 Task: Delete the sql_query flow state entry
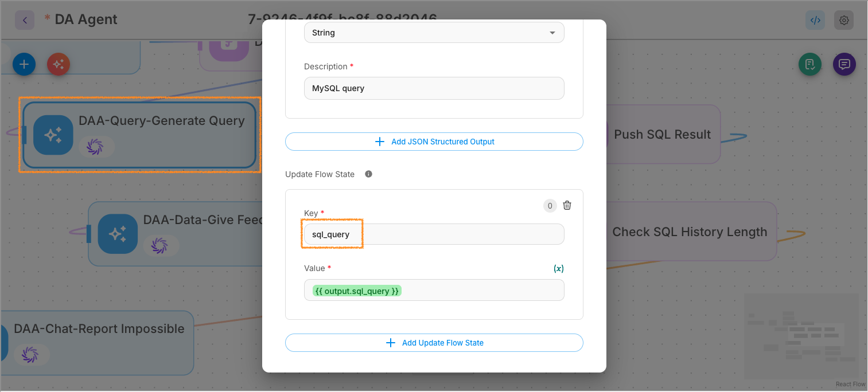click(x=567, y=206)
